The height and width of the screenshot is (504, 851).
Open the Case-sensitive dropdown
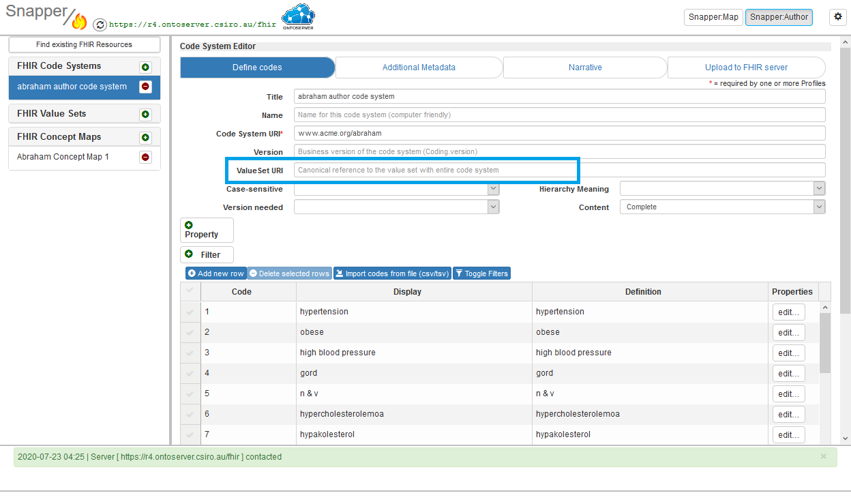click(x=396, y=189)
